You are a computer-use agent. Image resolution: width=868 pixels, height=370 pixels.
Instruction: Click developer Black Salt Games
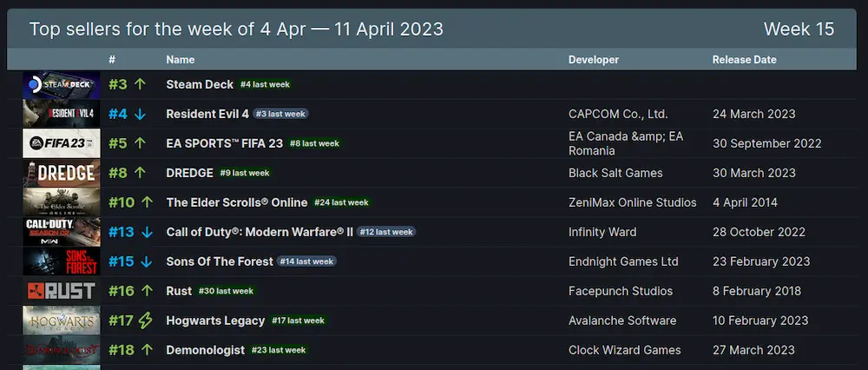pos(615,173)
